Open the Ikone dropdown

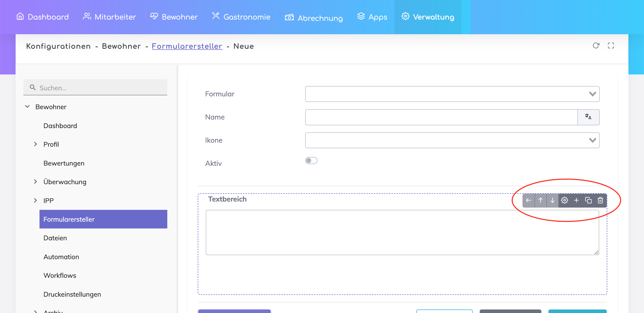coord(452,140)
